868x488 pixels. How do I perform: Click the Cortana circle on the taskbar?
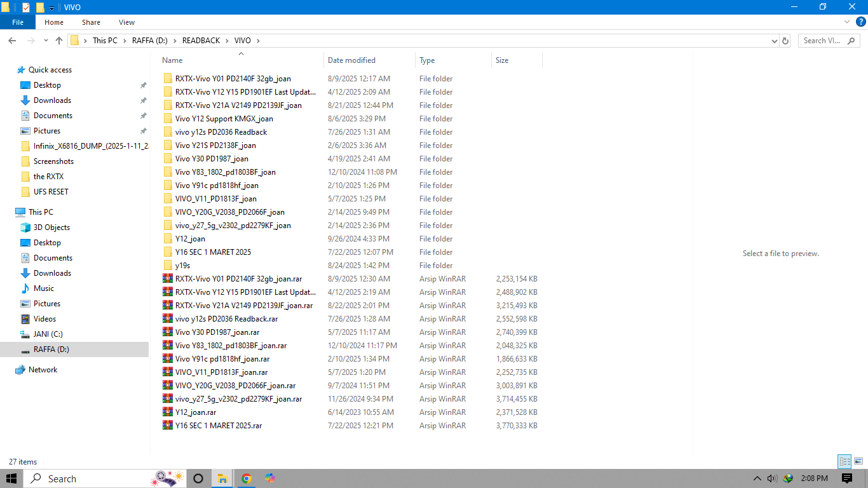point(197,478)
